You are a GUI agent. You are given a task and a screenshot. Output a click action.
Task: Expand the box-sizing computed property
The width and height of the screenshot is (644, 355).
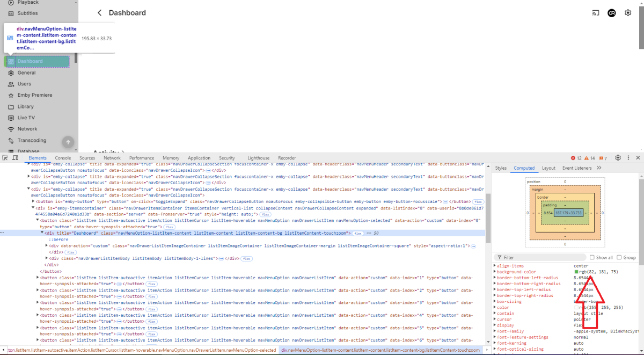pos(495,301)
